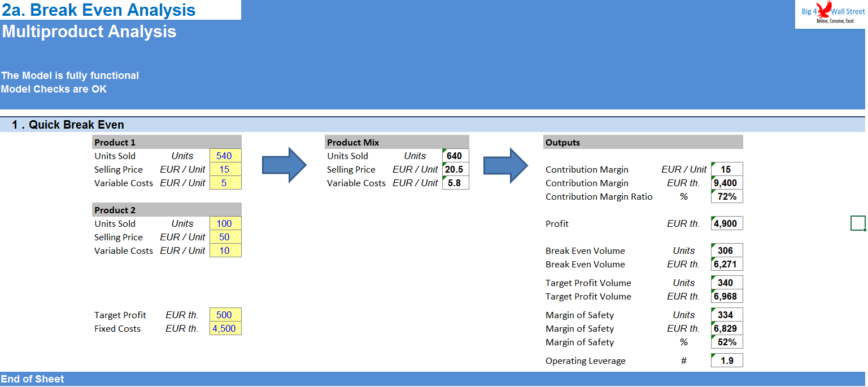Click Product 2 'Selling Price' label
This screenshot has height=387, width=868.
pyautogui.click(x=119, y=237)
